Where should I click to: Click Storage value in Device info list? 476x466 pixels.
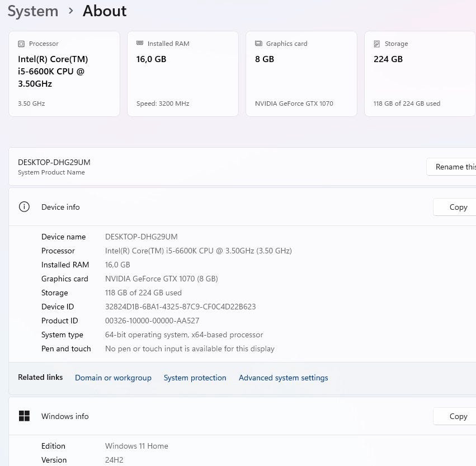pyautogui.click(x=143, y=293)
